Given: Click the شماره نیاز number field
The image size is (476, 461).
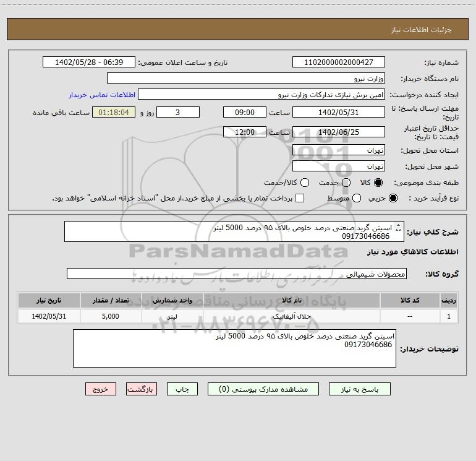Looking at the screenshot, I should point(339,62).
